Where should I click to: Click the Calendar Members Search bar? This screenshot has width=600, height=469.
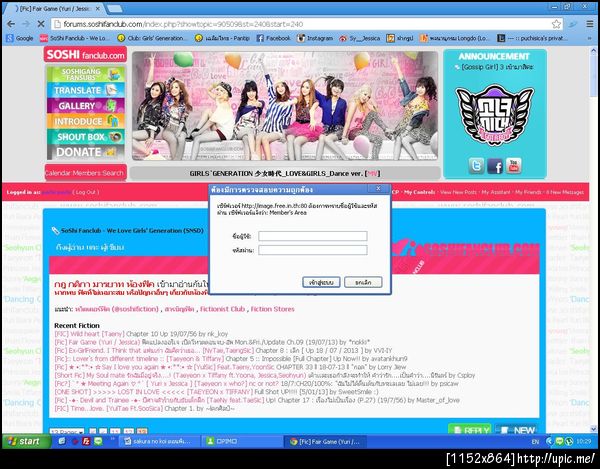click(x=85, y=173)
